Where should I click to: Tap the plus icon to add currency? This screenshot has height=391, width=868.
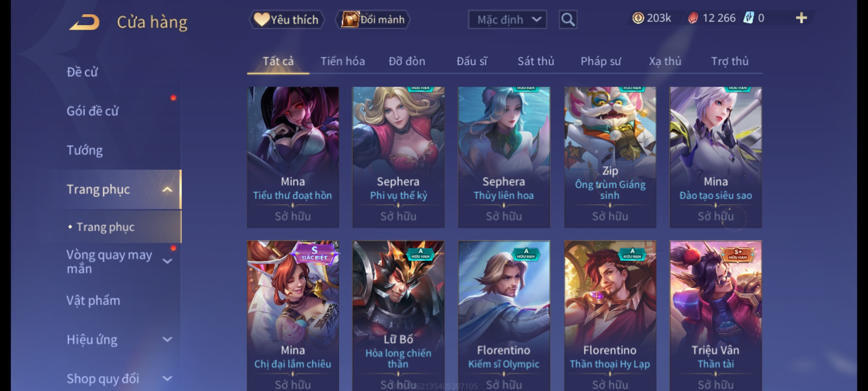point(801,18)
